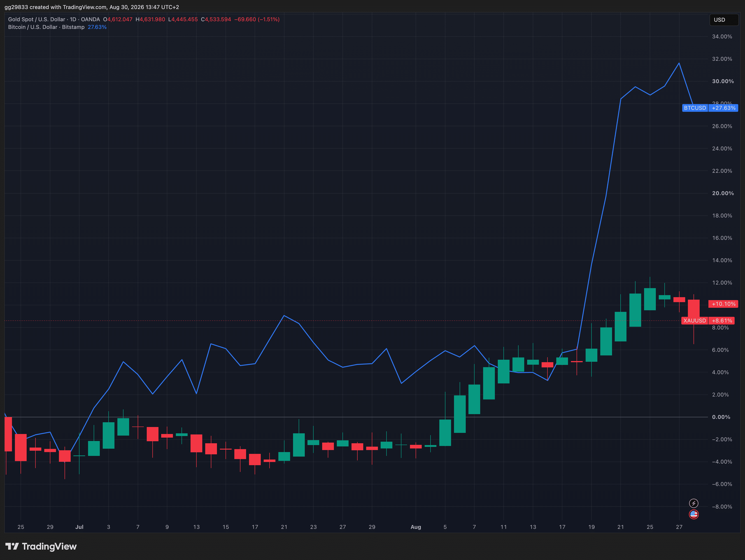Screen dimensions: 745x560
Task: Click the 22.00% scale label
Action: pos(722,171)
